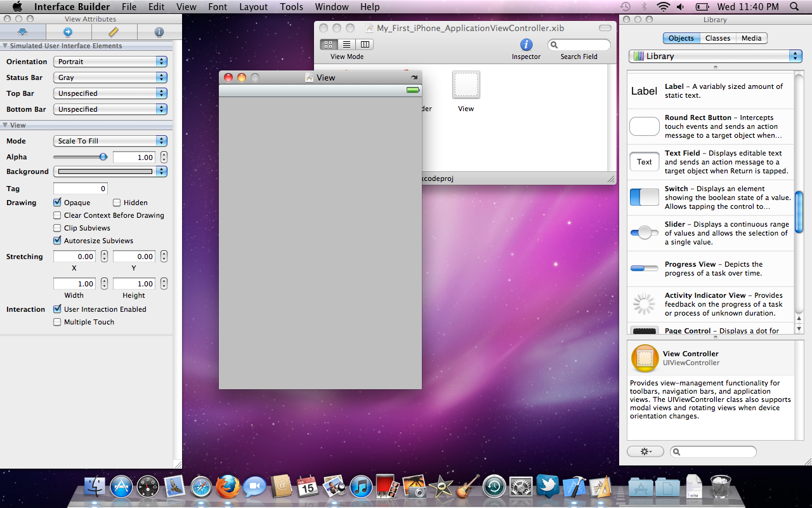This screenshot has height=508, width=812.
Task: Select the Activity Indicator View icon in Library
Action: click(645, 304)
